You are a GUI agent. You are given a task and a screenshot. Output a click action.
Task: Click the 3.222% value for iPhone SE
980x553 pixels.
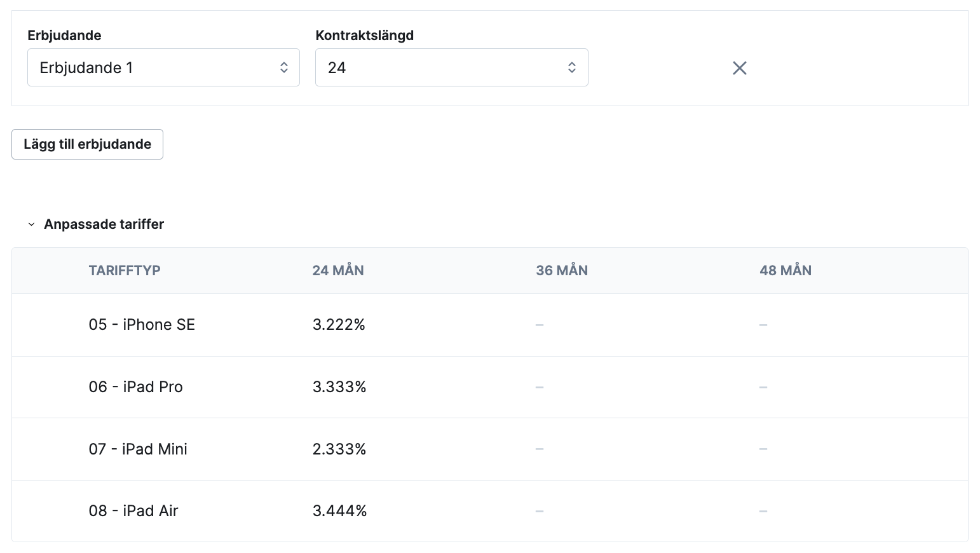(339, 325)
